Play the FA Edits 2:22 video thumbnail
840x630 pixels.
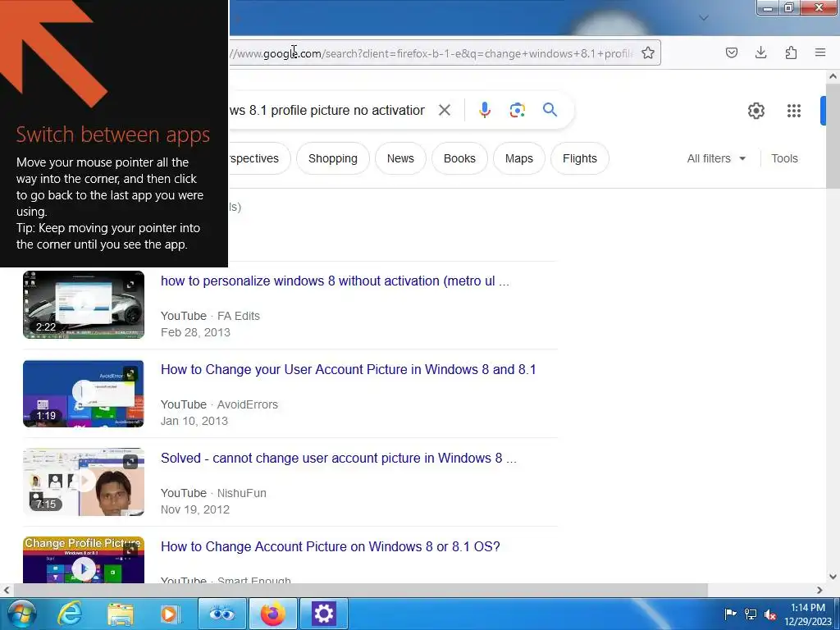[x=84, y=304]
